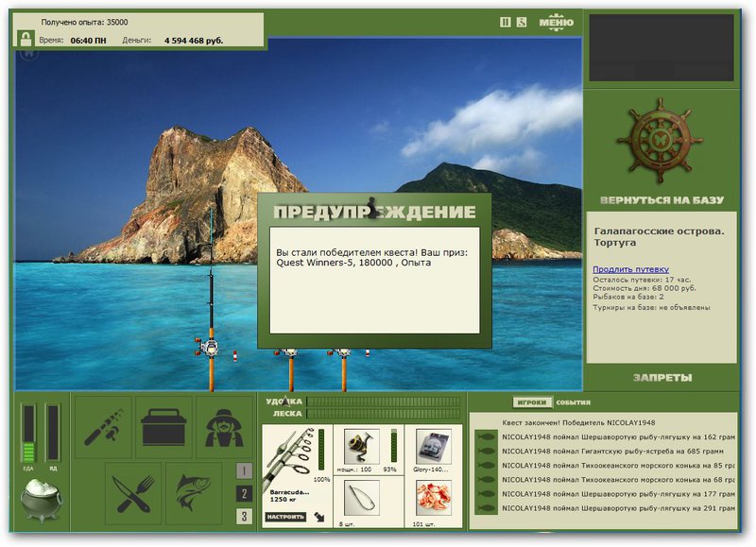Click the fisherman character icon
The width and height of the screenshot is (756, 547).
point(224,427)
